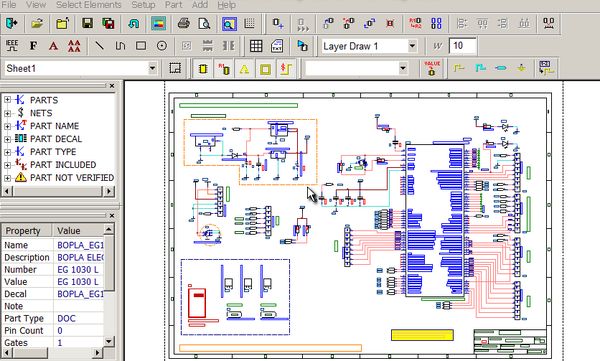Select the yellow wire draw tool
The height and width of the screenshot is (361, 600).
point(458,68)
